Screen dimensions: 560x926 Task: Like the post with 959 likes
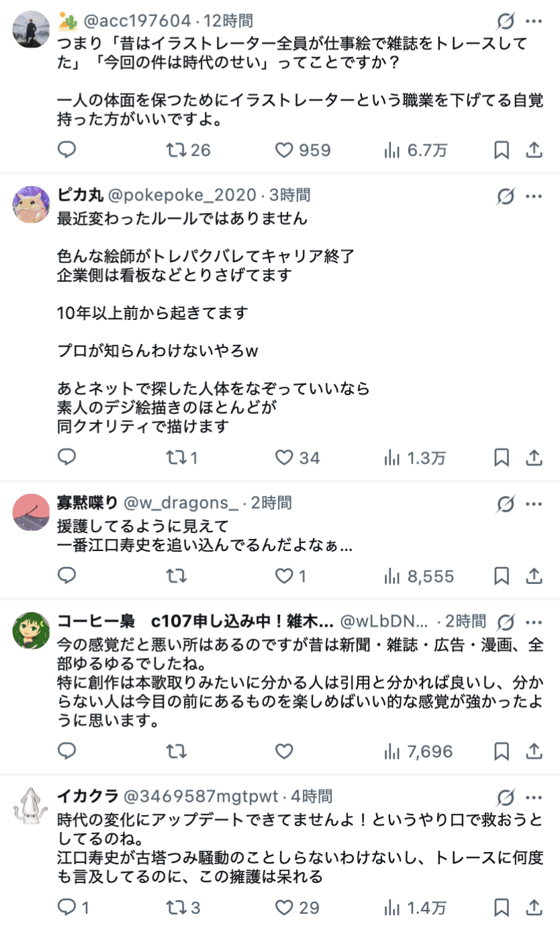pos(285,149)
